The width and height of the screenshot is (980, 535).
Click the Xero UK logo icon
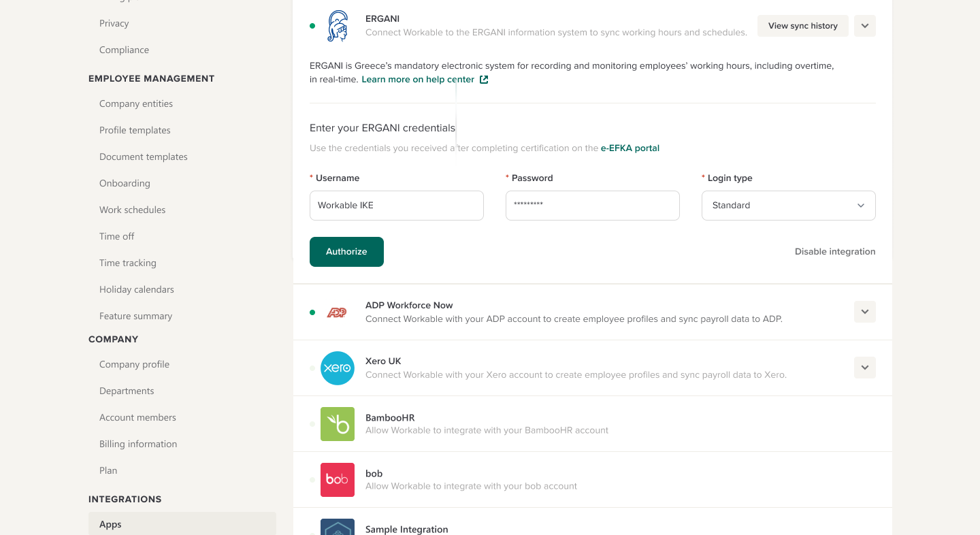(x=338, y=368)
